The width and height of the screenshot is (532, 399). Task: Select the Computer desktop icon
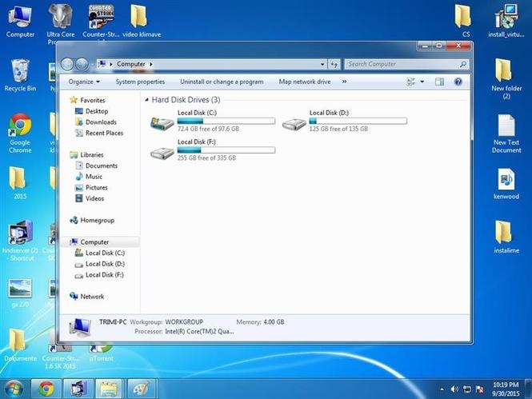20,22
